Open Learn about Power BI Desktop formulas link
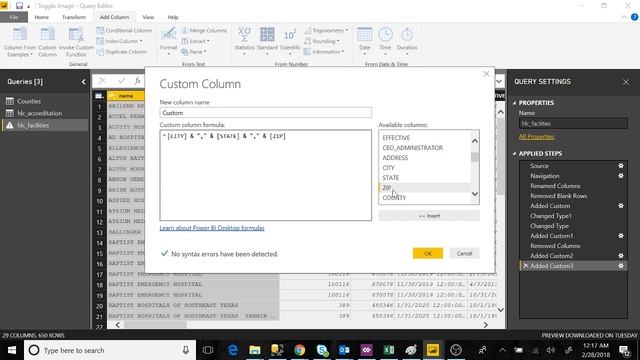The image size is (640, 360). coord(212,228)
